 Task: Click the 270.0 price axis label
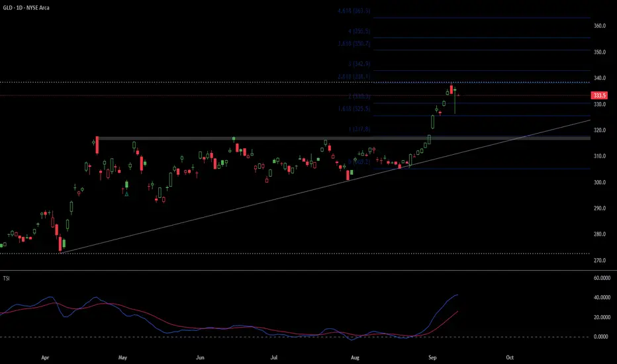click(x=599, y=261)
